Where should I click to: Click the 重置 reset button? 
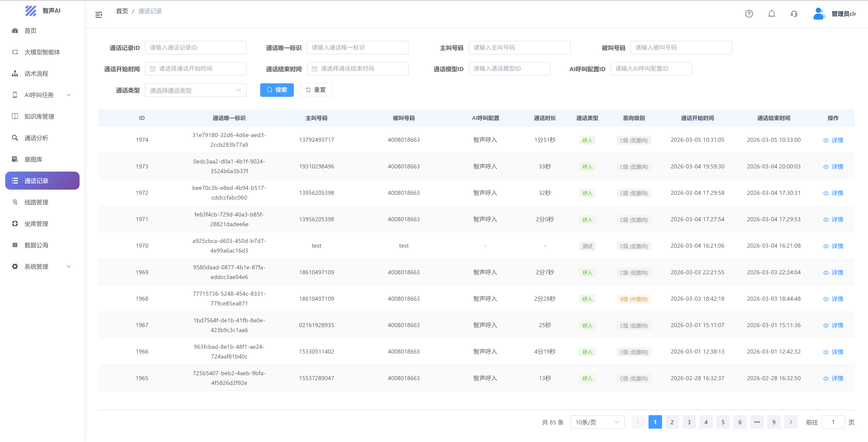click(315, 90)
